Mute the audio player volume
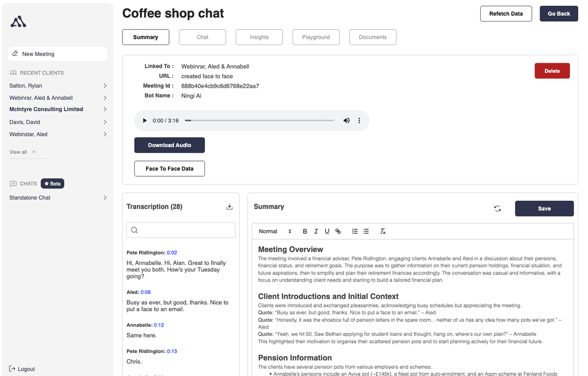The height and width of the screenshot is (376, 588). [x=346, y=120]
